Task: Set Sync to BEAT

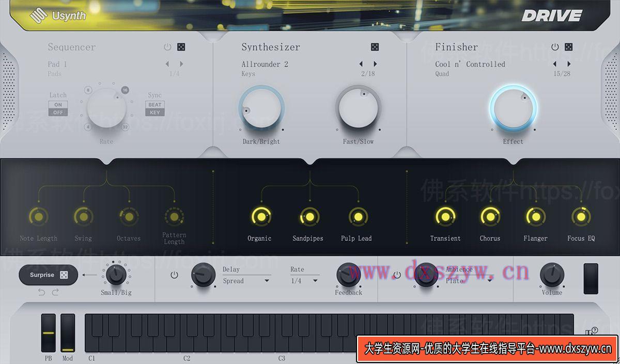Action: (x=155, y=104)
